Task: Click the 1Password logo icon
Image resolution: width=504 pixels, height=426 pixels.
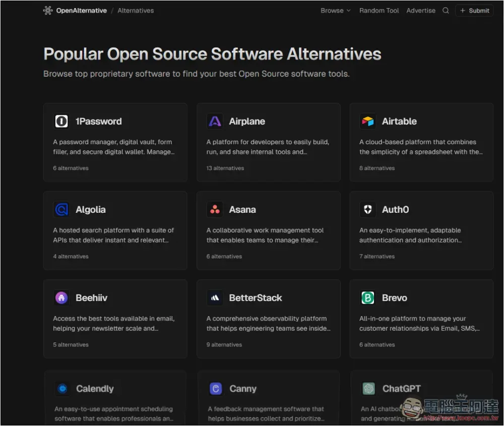Action: [x=61, y=121]
